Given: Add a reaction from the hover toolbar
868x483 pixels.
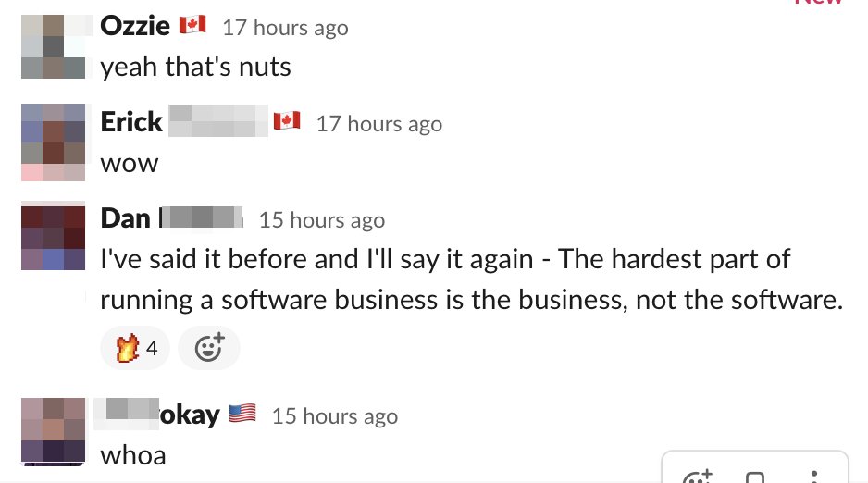Looking at the screenshot, I should point(696,477).
